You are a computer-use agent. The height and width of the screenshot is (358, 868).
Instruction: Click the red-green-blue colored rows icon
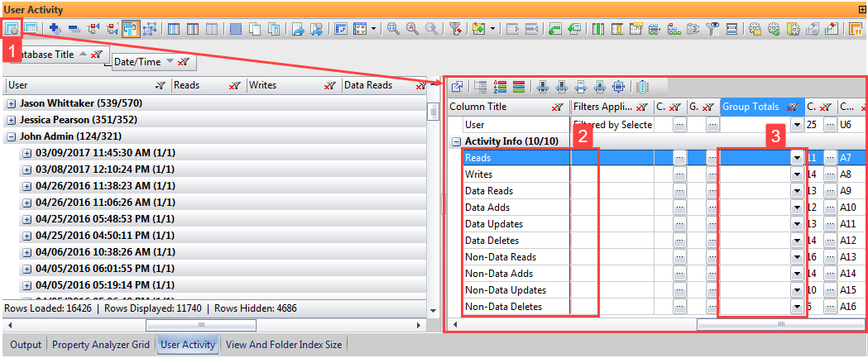[519, 86]
